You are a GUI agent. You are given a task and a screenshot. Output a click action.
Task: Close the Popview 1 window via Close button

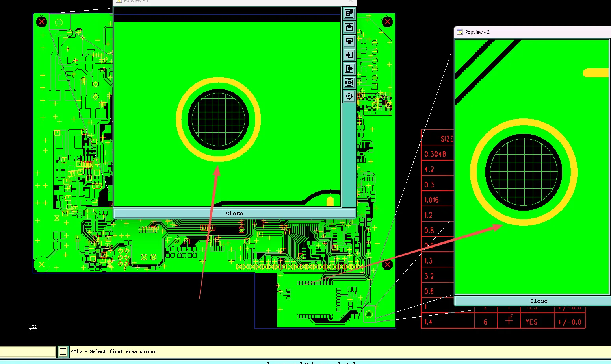tap(234, 213)
